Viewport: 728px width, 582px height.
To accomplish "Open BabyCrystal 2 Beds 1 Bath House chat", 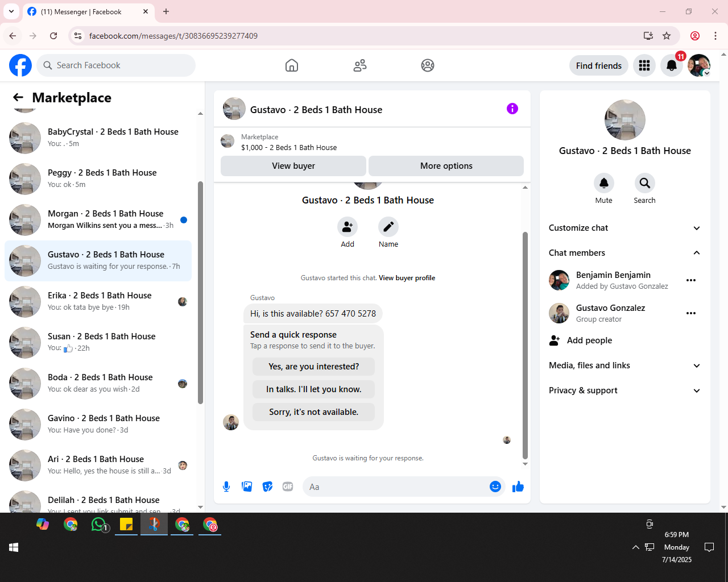I will point(98,138).
